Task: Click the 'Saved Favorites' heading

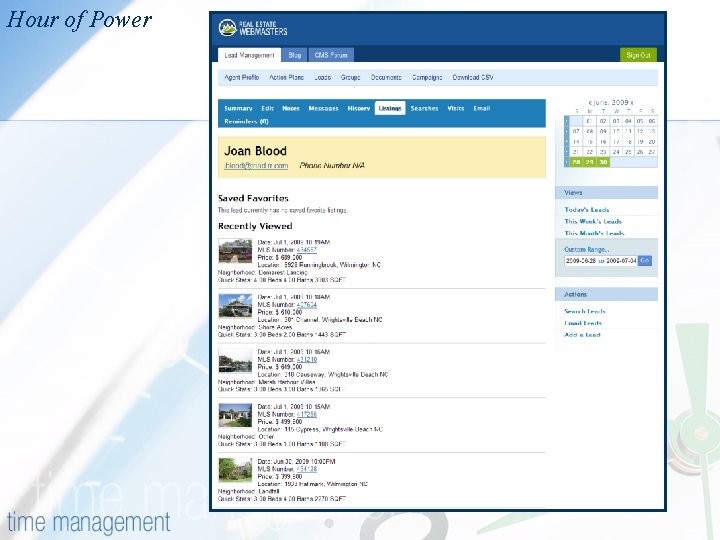Action: [253, 198]
